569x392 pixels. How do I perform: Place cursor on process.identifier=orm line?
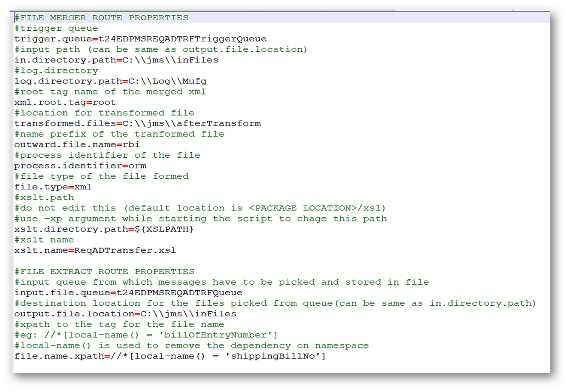coord(80,166)
